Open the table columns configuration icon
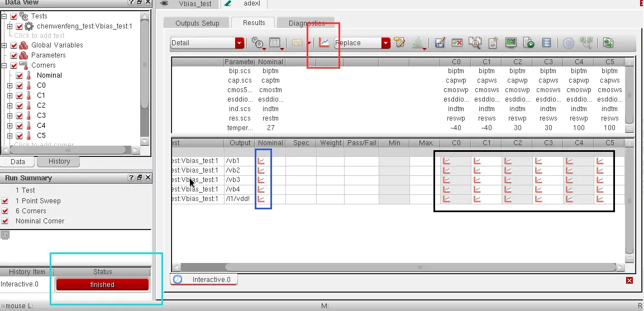 [274, 42]
